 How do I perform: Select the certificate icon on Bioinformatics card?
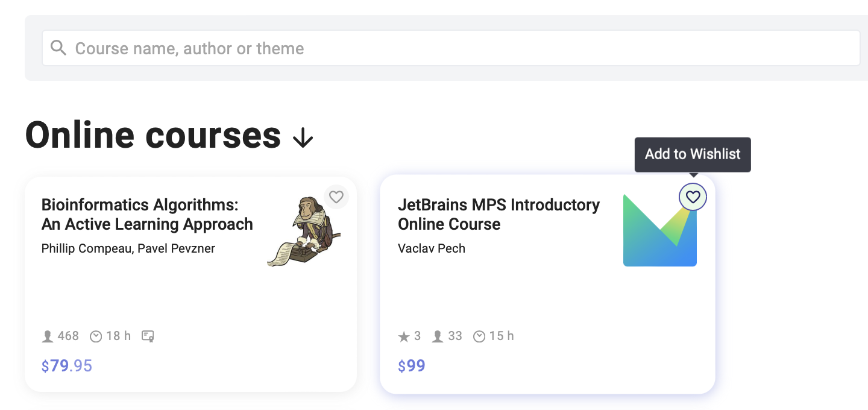tap(148, 336)
